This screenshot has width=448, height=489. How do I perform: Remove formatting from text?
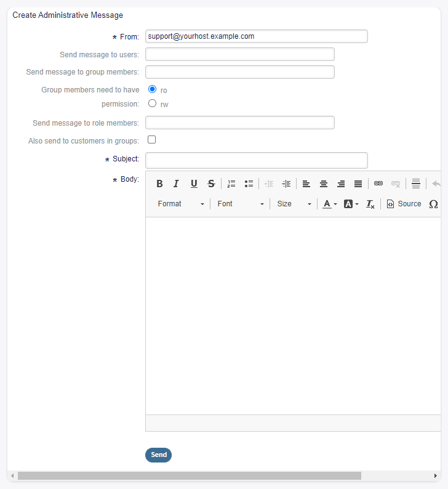(x=370, y=204)
